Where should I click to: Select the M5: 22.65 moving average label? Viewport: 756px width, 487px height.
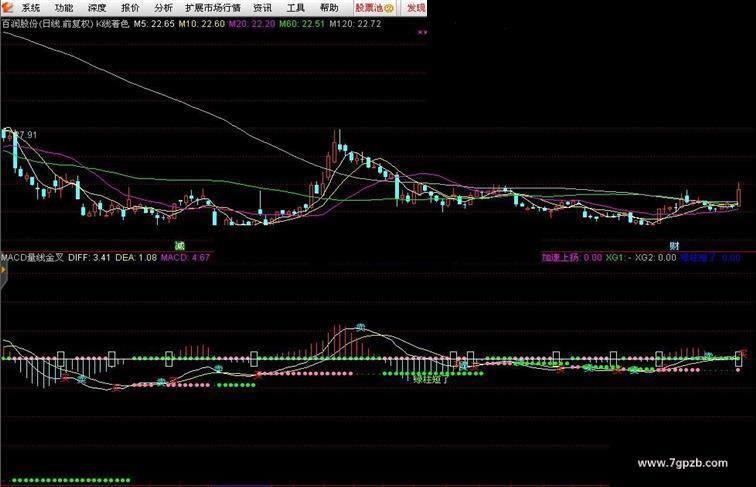(154, 24)
